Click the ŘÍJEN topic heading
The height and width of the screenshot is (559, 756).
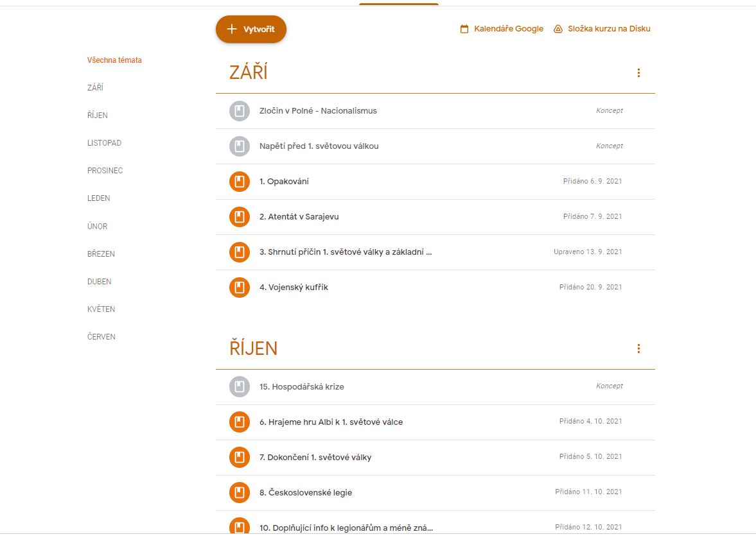click(253, 348)
